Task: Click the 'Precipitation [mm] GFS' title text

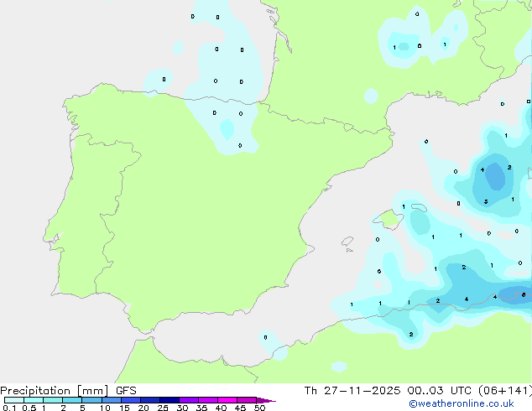Action: click(x=68, y=391)
